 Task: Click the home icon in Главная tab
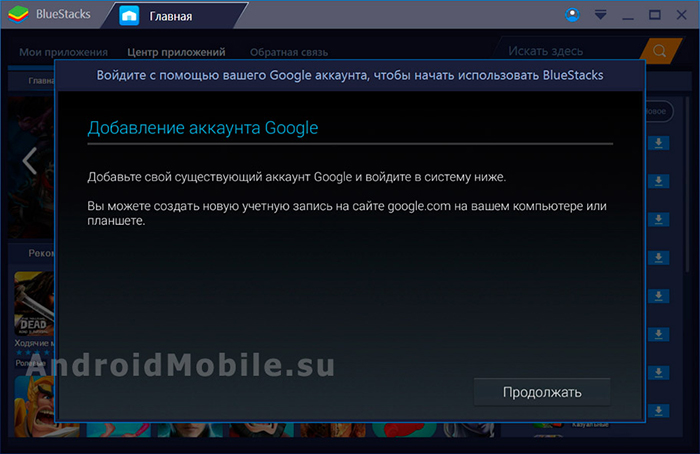point(129,16)
